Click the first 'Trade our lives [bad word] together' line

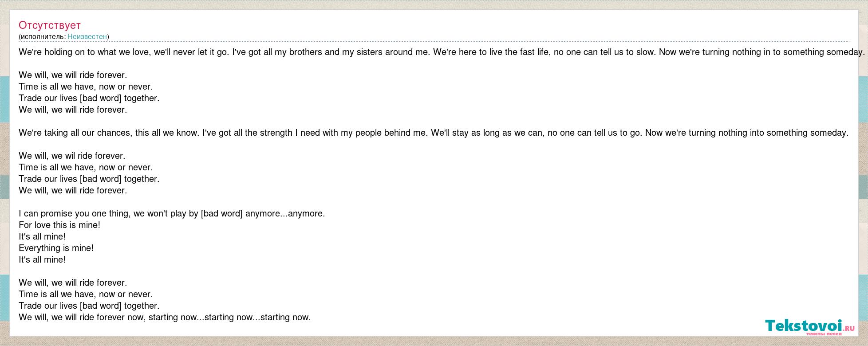tap(89, 98)
